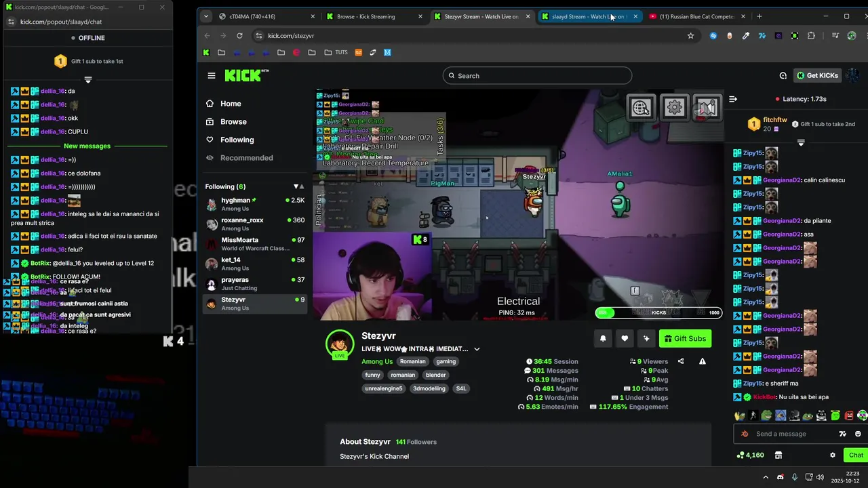Click the Gift Subs button
The image size is (868, 488).
pyautogui.click(x=685, y=338)
